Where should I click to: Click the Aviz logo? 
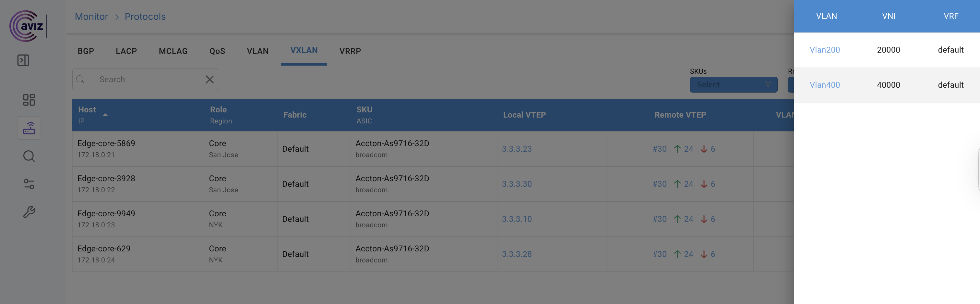pyautogui.click(x=27, y=26)
